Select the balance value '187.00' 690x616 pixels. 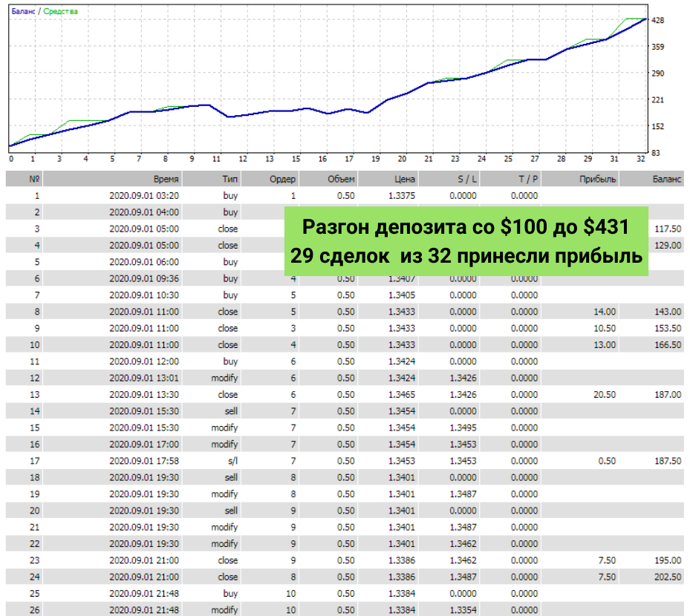click(x=668, y=395)
